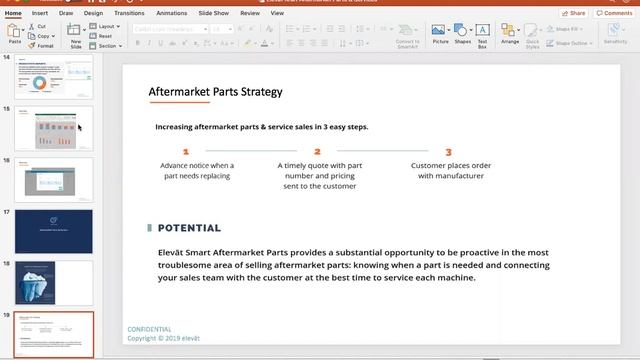Open the Slide Show tab
640x360 pixels.
pyautogui.click(x=213, y=13)
